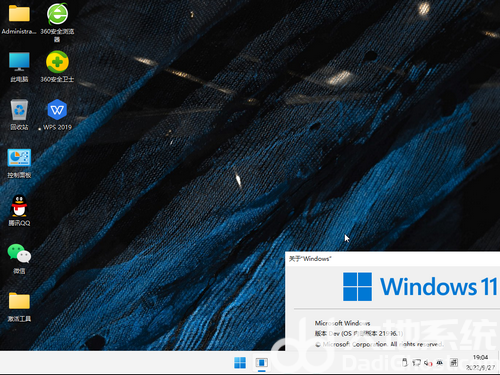The image size is (500, 375).
Task: Open the Administrator folder on desktop
Action: tap(19, 19)
